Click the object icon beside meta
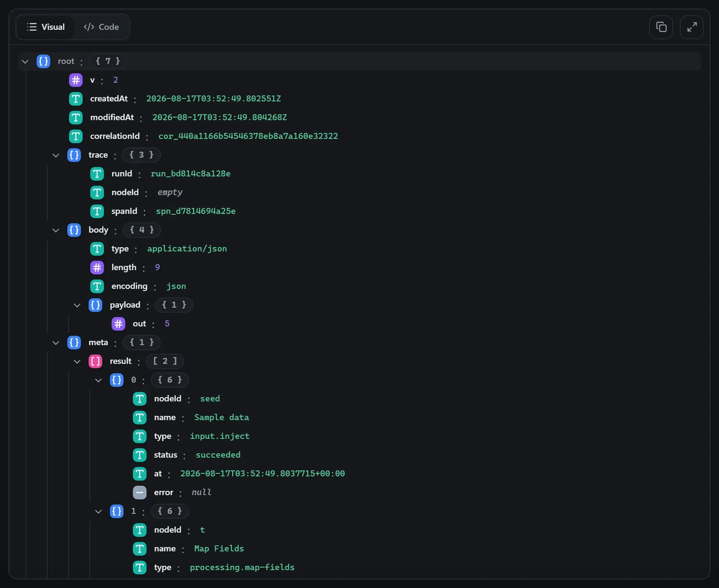The width and height of the screenshot is (719, 588). [x=74, y=343]
